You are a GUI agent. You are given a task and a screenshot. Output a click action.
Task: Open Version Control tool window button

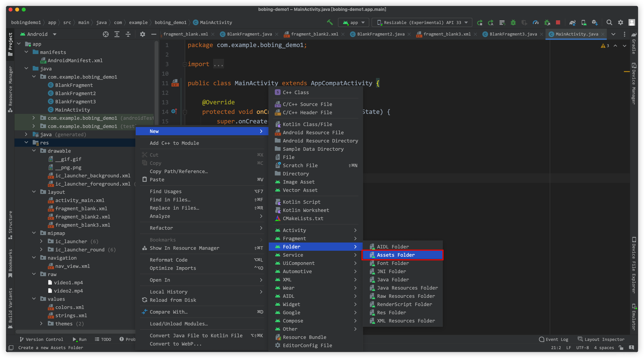[x=42, y=339]
